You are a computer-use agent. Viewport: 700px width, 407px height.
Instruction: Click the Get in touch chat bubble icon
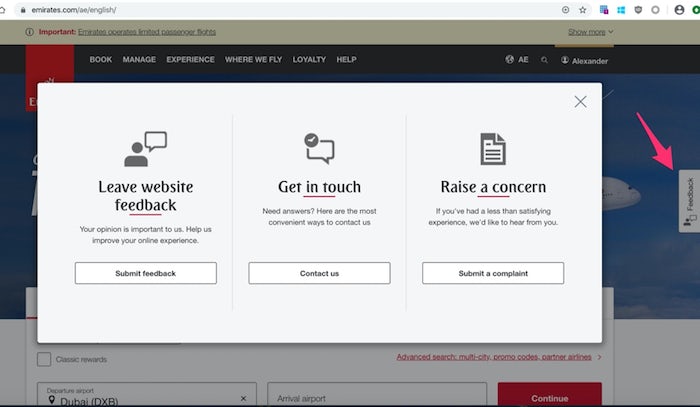pos(319,148)
